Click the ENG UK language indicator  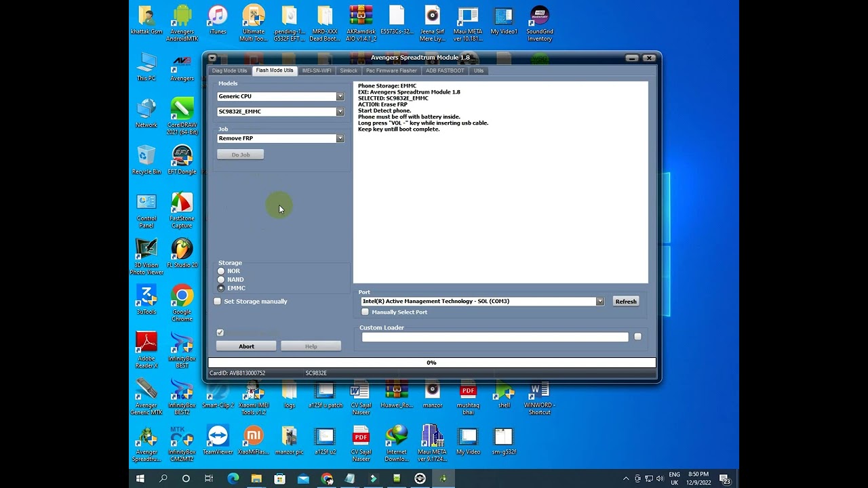pos(674,479)
